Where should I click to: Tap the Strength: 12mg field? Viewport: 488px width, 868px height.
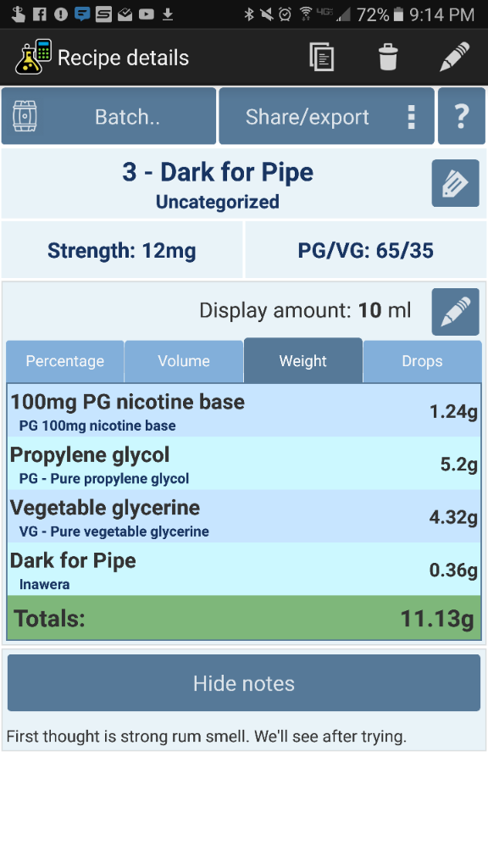pos(122,250)
